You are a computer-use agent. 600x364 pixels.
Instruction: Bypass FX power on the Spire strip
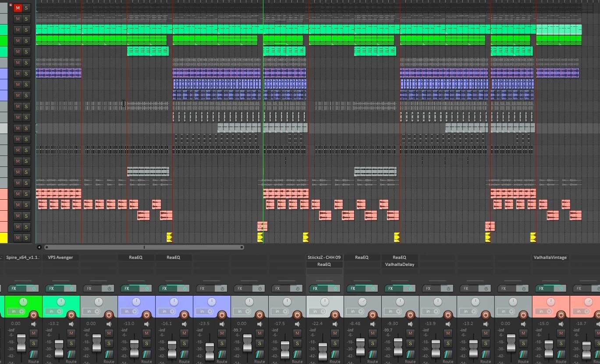[34, 289]
